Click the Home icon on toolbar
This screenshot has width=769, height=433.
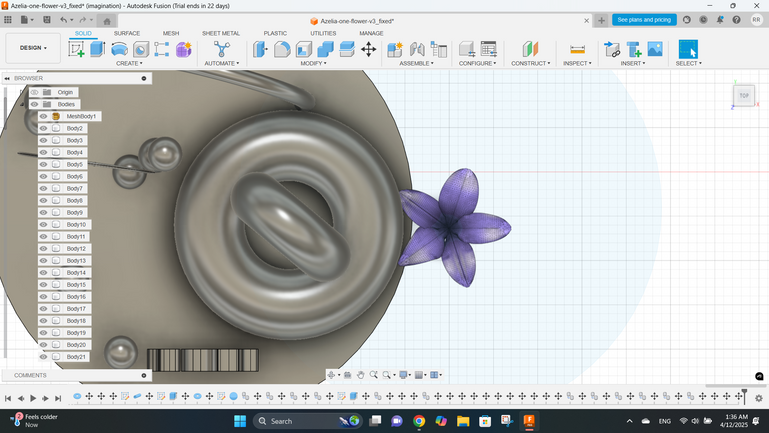(107, 20)
